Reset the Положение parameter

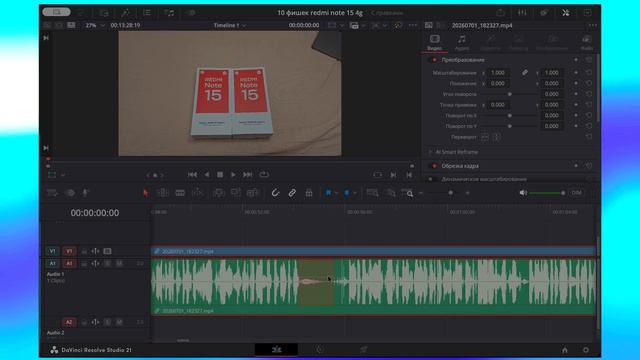click(589, 83)
